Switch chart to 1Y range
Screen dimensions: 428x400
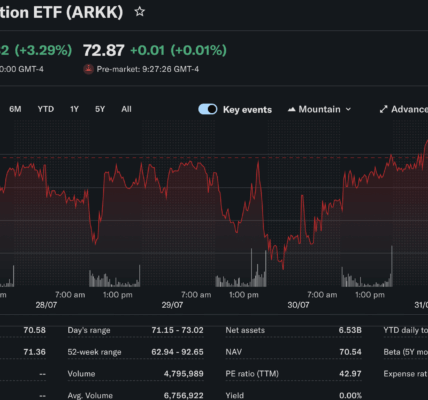click(74, 109)
